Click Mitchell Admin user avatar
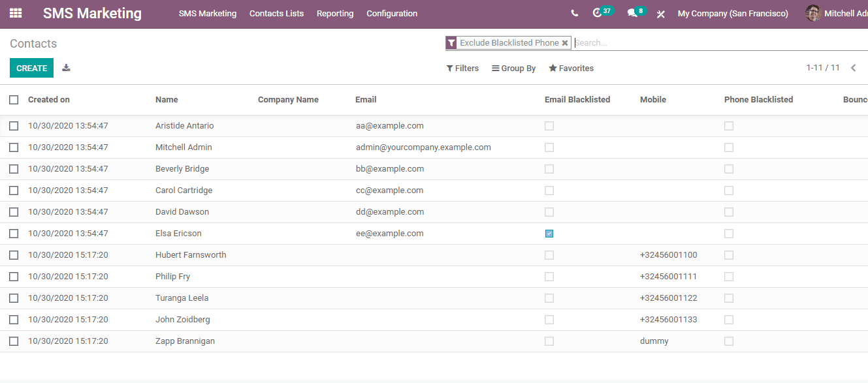 coord(813,13)
